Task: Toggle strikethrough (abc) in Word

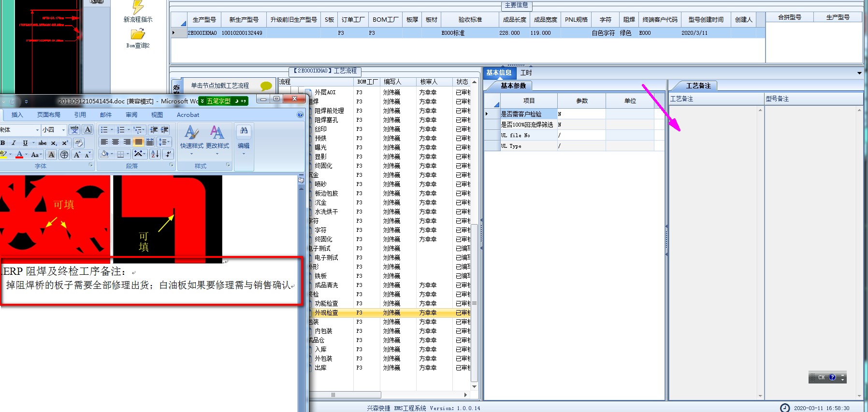Action: point(43,143)
